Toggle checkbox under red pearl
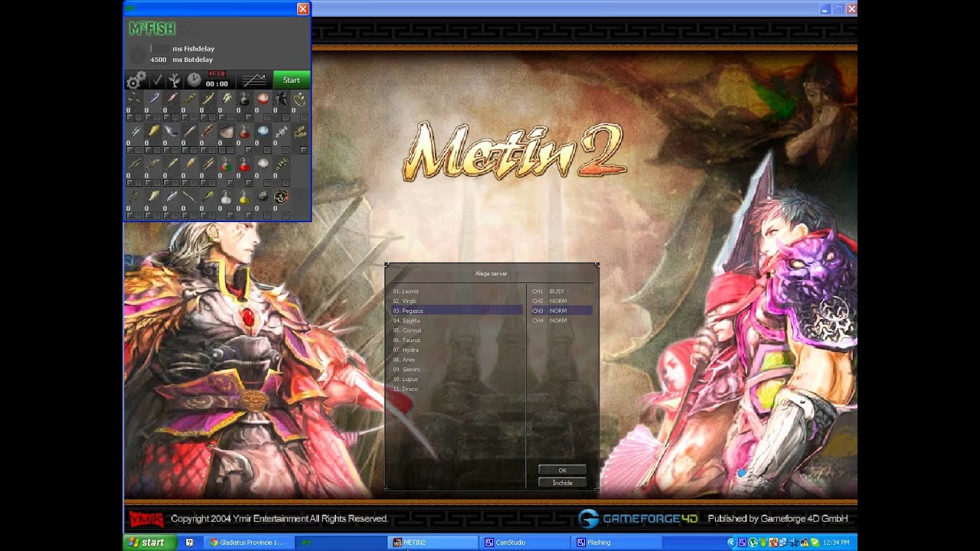Viewport: 980px width, 551px height. 267,117
